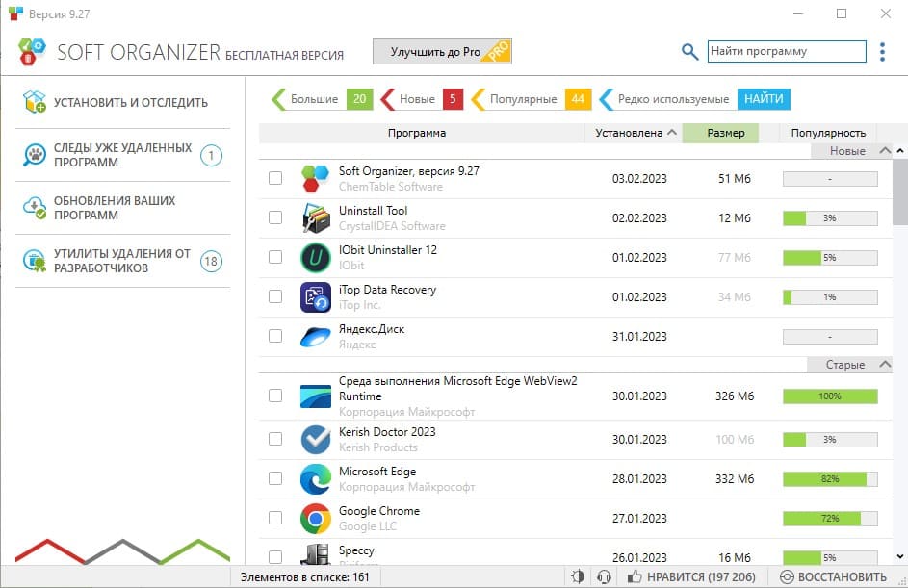Image resolution: width=908 pixels, height=588 pixels.
Task: Click the Soft Organizer program icon in list
Action: (315, 178)
